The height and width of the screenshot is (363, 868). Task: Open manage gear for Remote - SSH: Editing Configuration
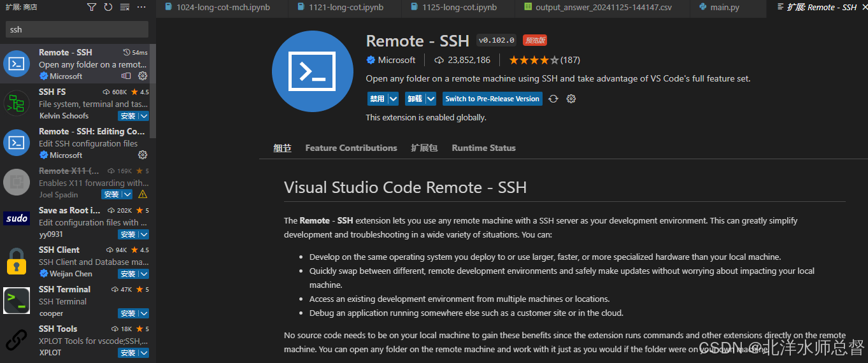click(143, 155)
